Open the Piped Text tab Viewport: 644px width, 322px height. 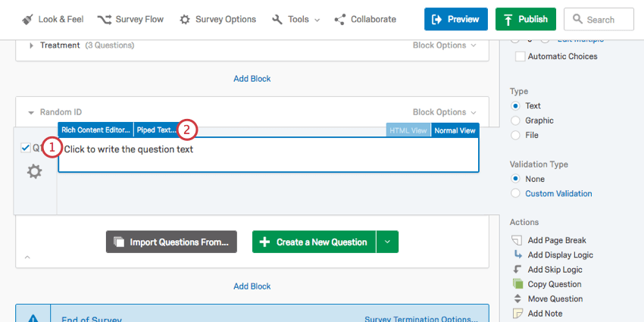pos(156,130)
